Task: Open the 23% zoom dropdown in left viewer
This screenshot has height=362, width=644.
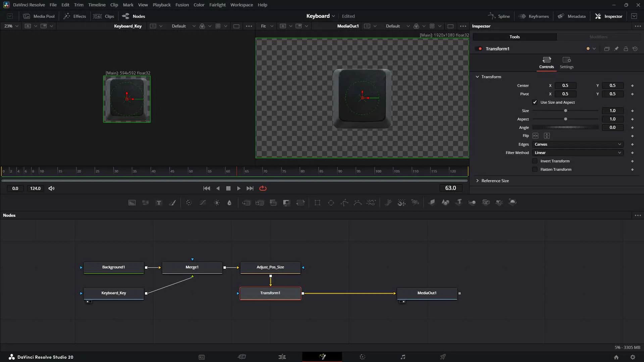Action: (x=11, y=26)
